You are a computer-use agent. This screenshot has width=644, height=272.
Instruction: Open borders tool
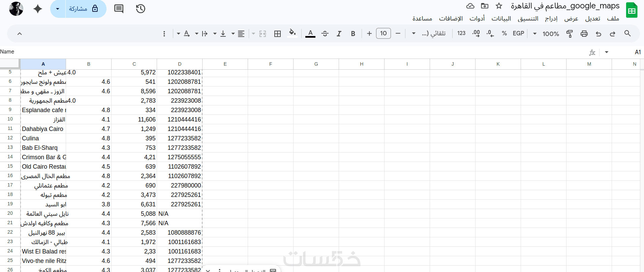pos(278,34)
